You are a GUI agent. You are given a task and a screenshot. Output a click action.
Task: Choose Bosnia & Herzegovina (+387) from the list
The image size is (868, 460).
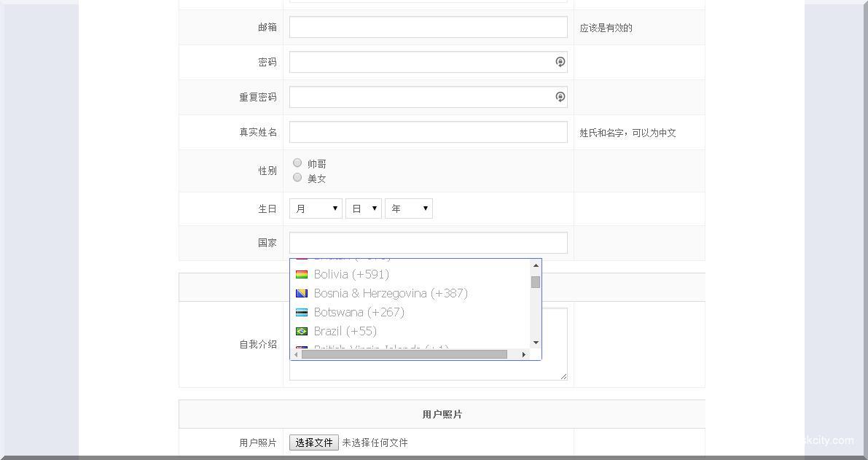click(x=391, y=293)
